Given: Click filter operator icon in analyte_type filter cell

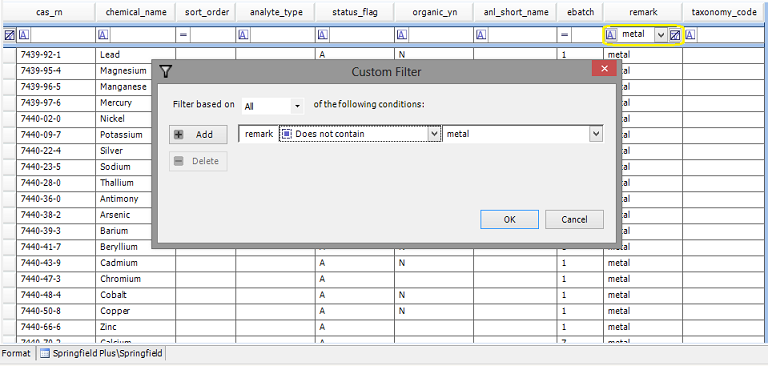Looking at the screenshot, I should tap(243, 35).
